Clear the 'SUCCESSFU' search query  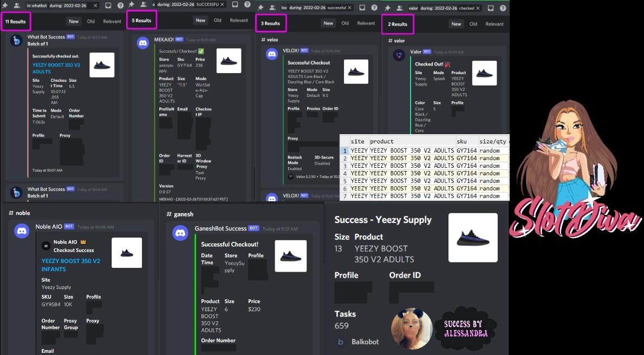coord(222,4)
